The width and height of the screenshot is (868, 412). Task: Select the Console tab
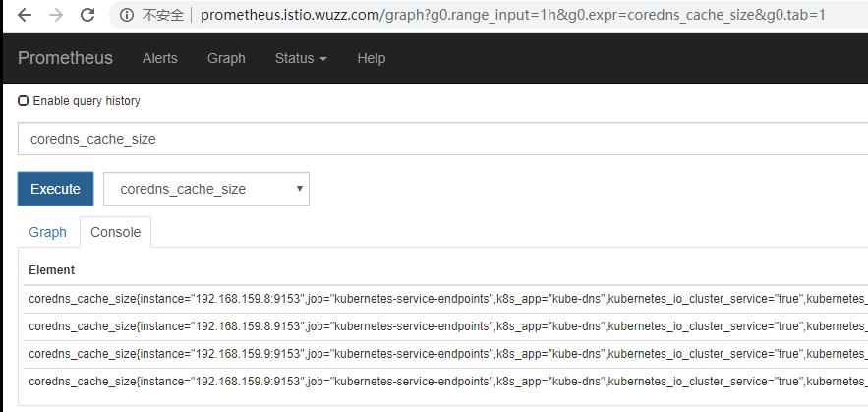[x=115, y=232]
